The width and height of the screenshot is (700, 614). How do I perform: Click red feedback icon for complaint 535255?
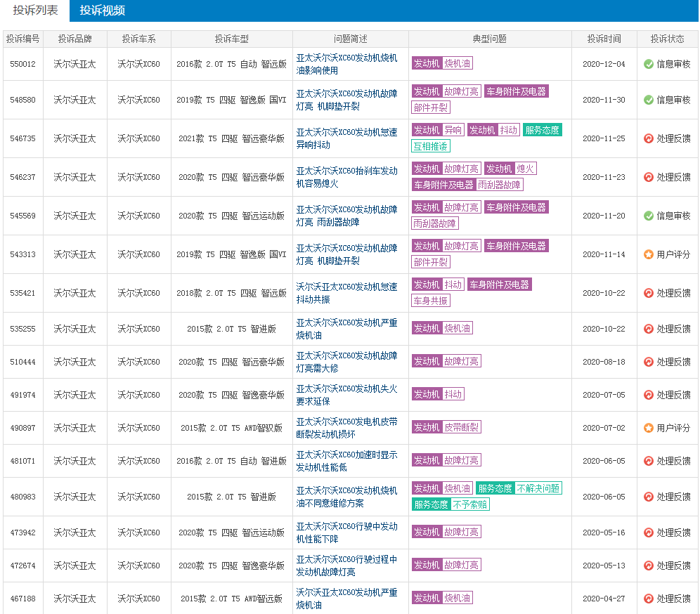649,329
